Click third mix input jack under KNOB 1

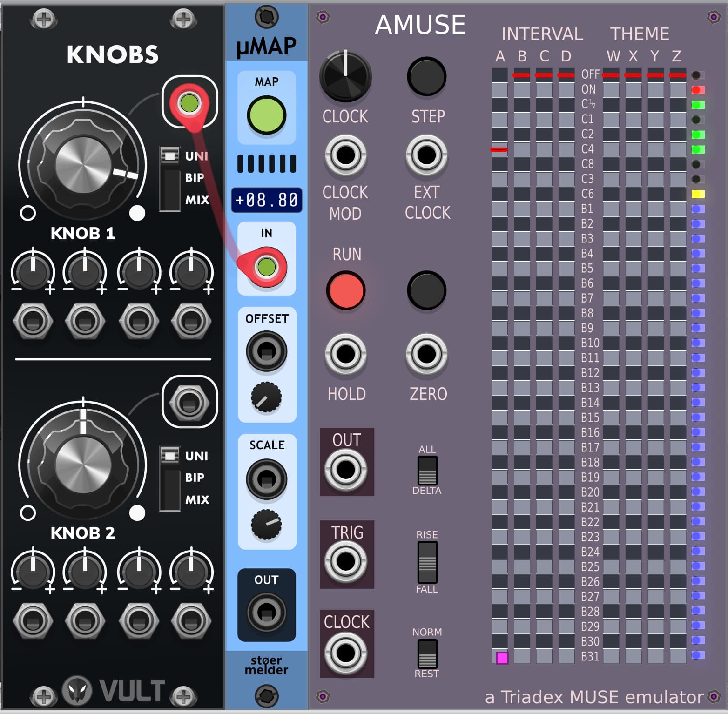point(139,321)
